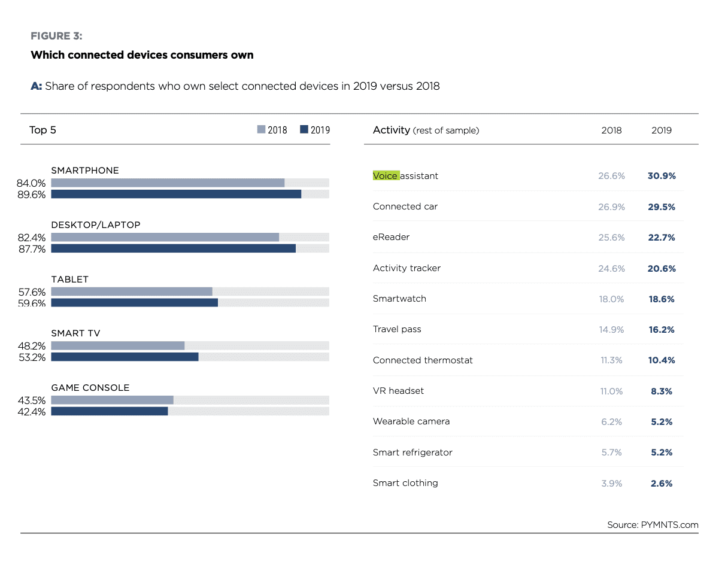728x571 pixels.
Task: Click the Desktop/Laptop 2019 bar
Action: (173, 248)
